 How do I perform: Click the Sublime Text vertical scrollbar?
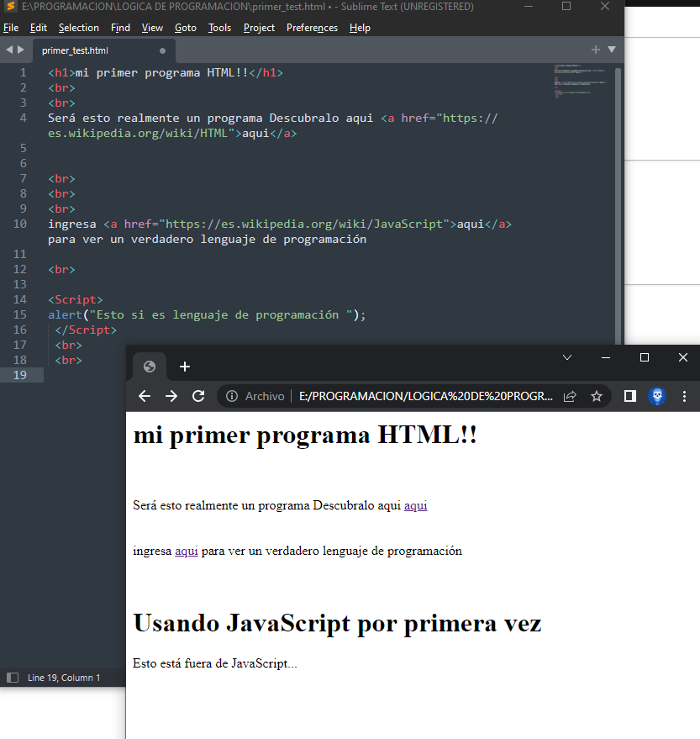(x=618, y=205)
